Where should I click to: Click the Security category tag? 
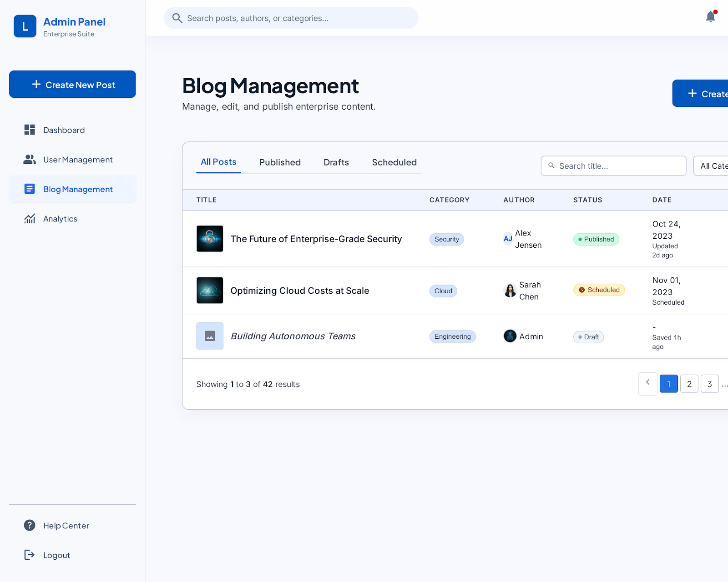(x=447, y=239)
